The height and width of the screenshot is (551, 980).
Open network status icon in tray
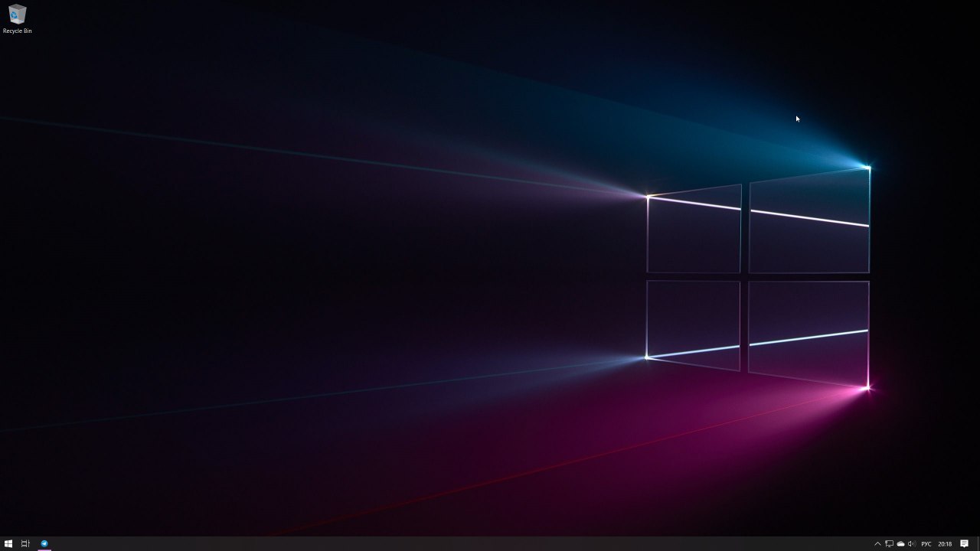point(889,544)
